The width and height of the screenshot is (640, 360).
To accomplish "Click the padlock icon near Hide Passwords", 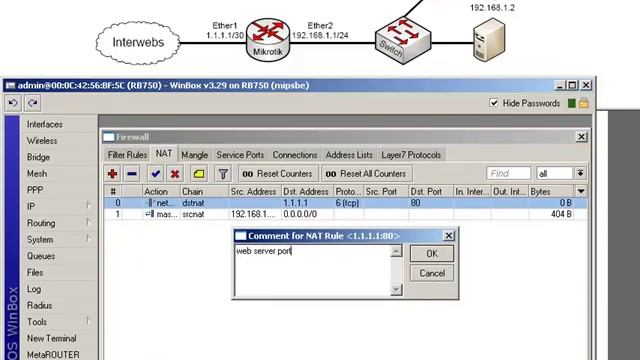I will [x=584, y=103].
